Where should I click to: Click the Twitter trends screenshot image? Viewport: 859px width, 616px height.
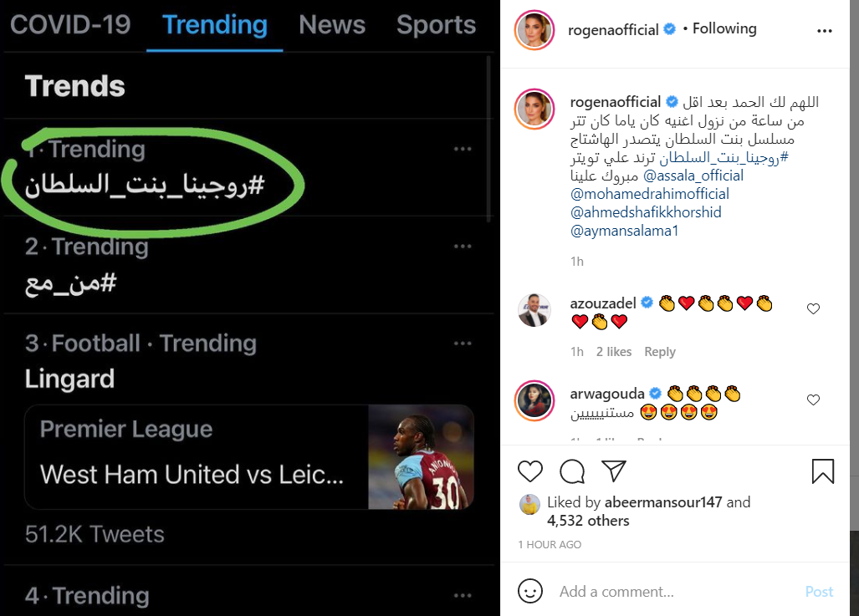click(249, 308)
